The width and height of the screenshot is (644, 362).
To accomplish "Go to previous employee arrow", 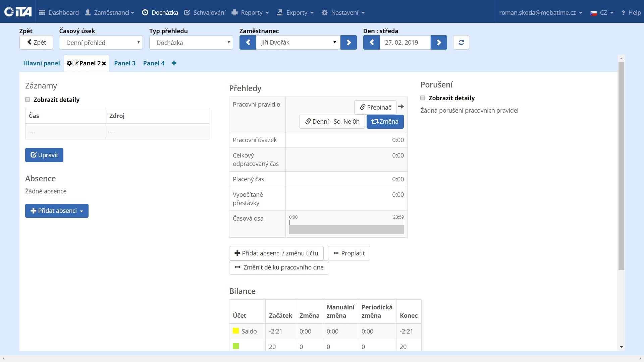I will click(x=248, y=43).
